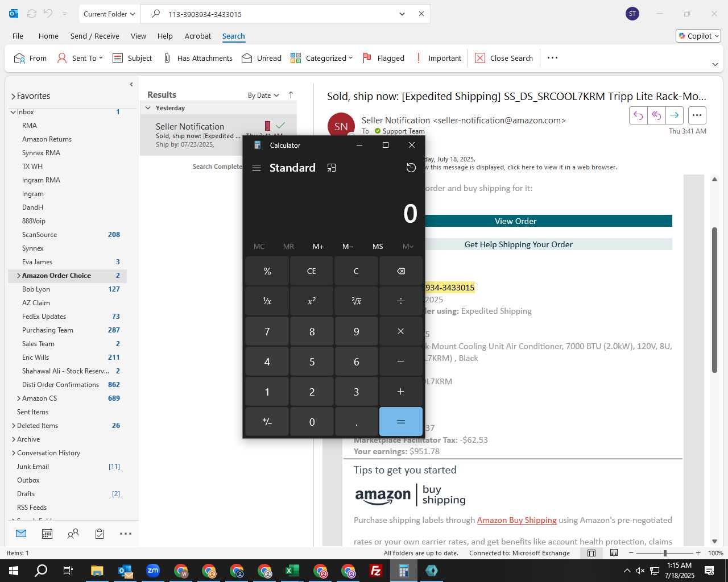Switch to the View tab
Image resolution: width=728 pixels, height=582 pixels.
click(138, 36)
